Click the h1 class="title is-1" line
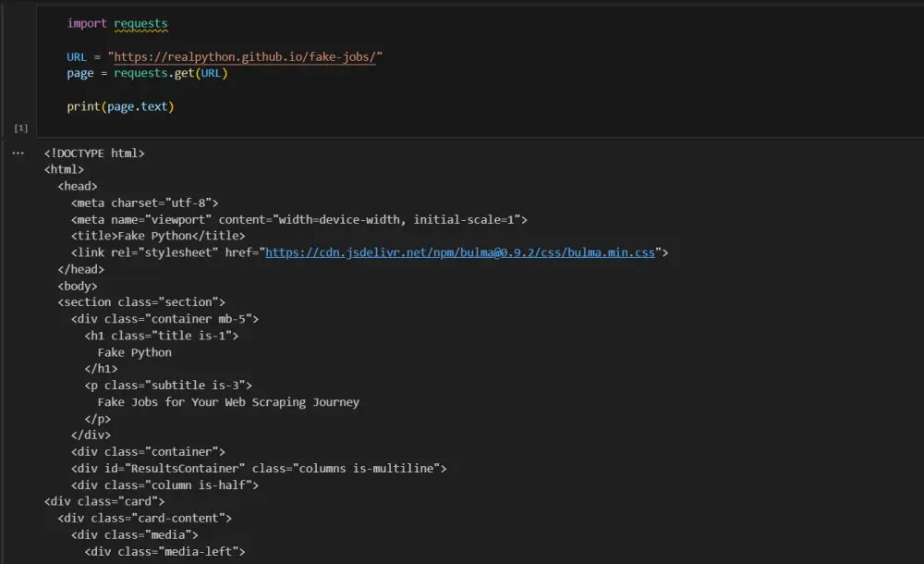Image resolution: width=924 pixels, height=564 pixels. [162, 336]
